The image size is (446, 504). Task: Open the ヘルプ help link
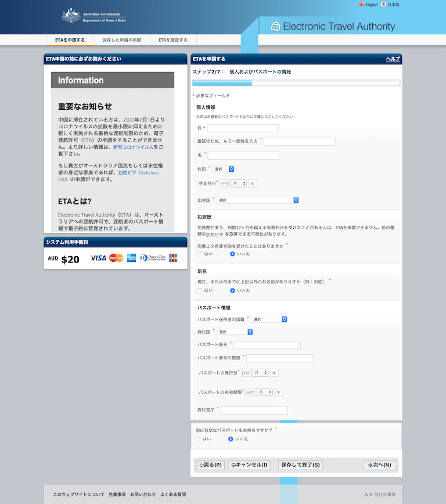click(x=393, y=59)
